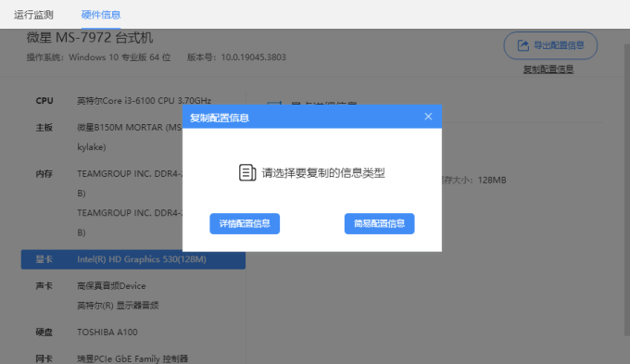Click the Windows 10 专业版 64 位 text
This screenshot has width=630, height=364.
pyautogui.click(x=120, y=57)
